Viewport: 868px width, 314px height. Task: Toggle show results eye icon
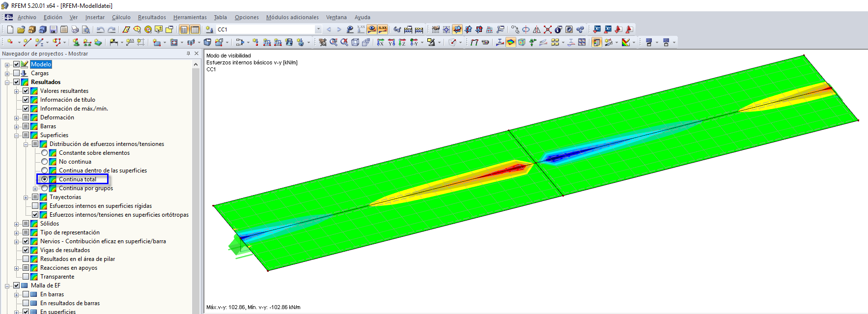[x=372, y=29]
